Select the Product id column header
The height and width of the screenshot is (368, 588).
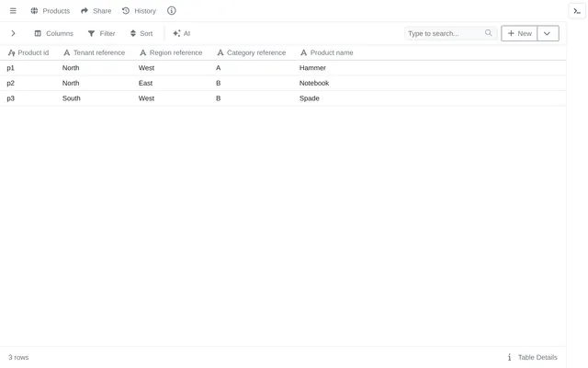(x=28, y=52)
